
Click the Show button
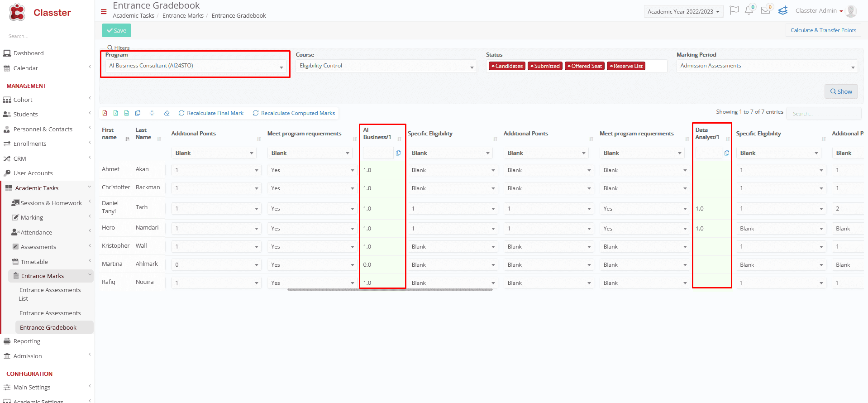point(841,91)
